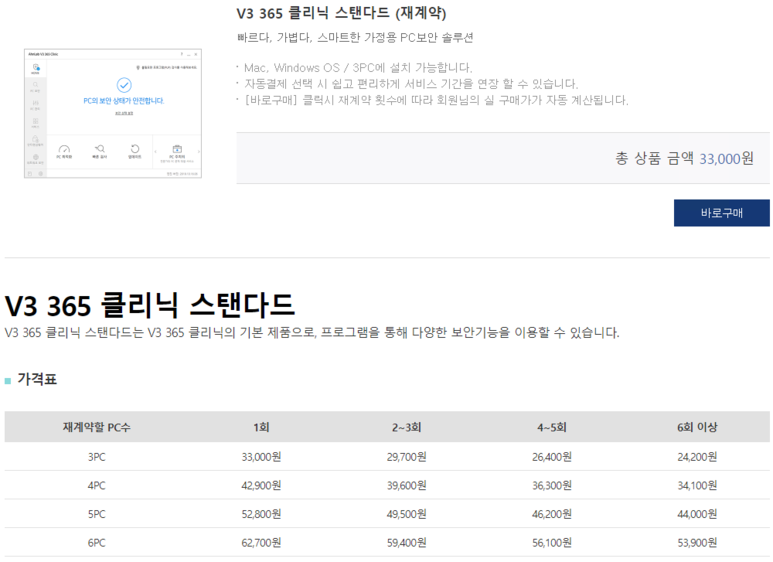Click the 36,300원 price cell
Viewport: 773px width, 562px height.
pos(552,486)
